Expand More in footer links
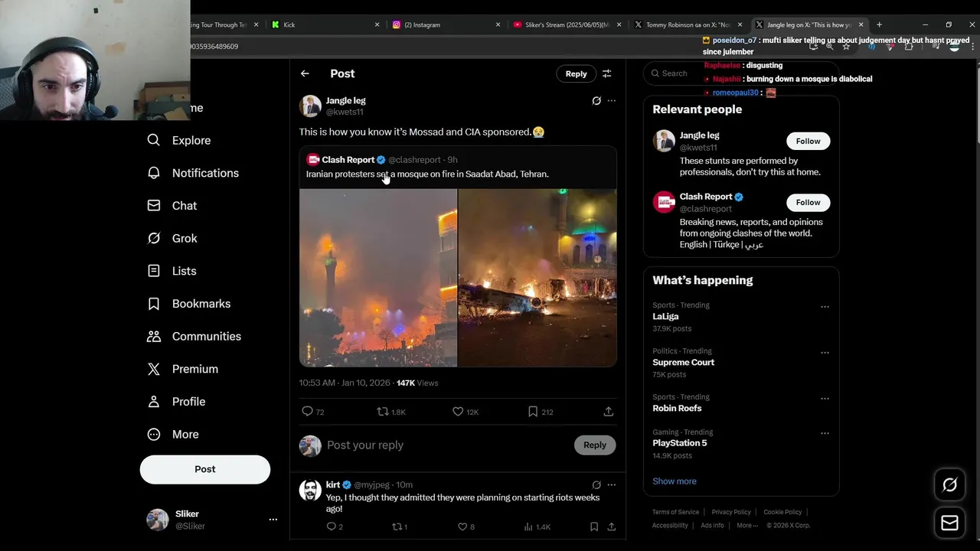 tap(746, 525)
